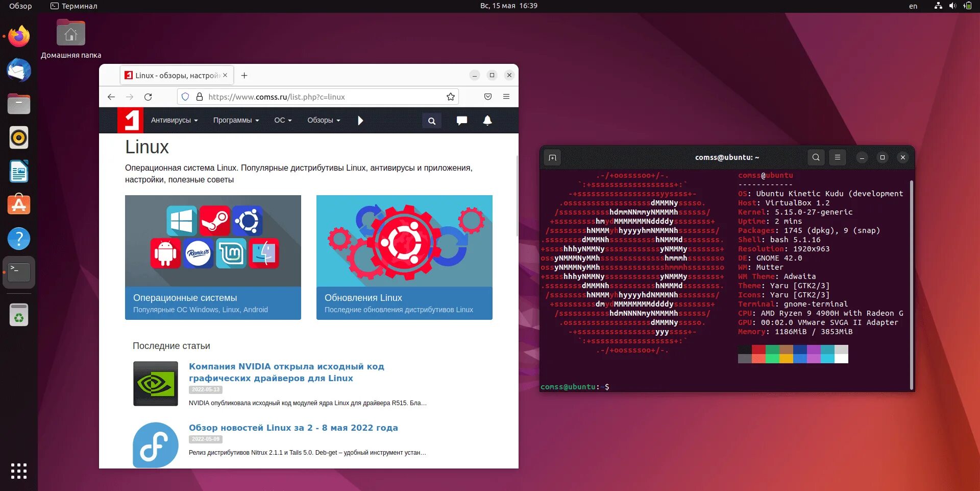Open search in the terminal window
Screen dimensions: 980x491
pos(816,157)
